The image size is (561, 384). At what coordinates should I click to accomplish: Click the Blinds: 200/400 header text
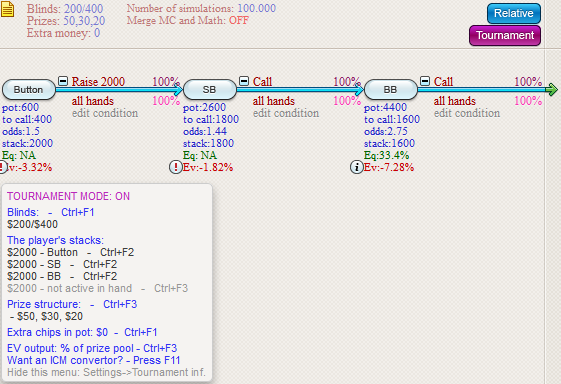point(65,9)
